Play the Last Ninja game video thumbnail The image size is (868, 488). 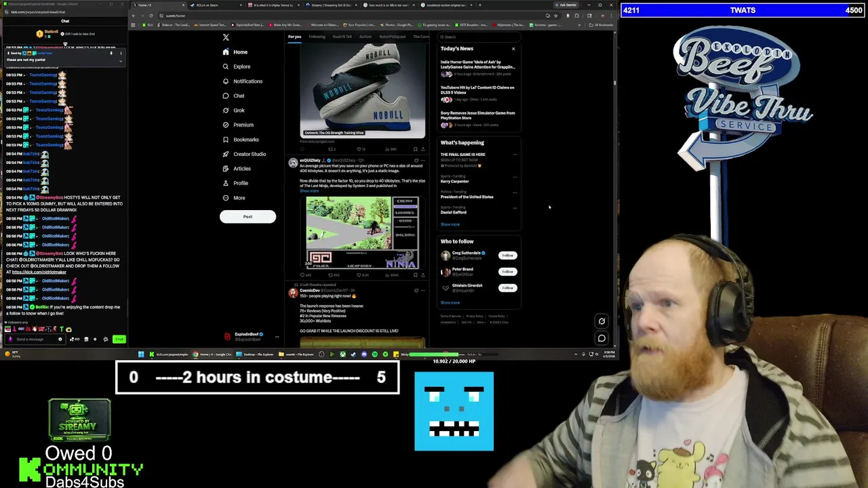click(x=363, y=232)
